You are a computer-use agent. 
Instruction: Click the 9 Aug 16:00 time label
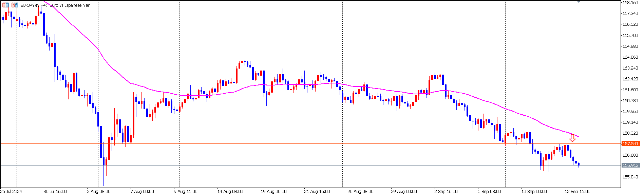coord(186,191)
